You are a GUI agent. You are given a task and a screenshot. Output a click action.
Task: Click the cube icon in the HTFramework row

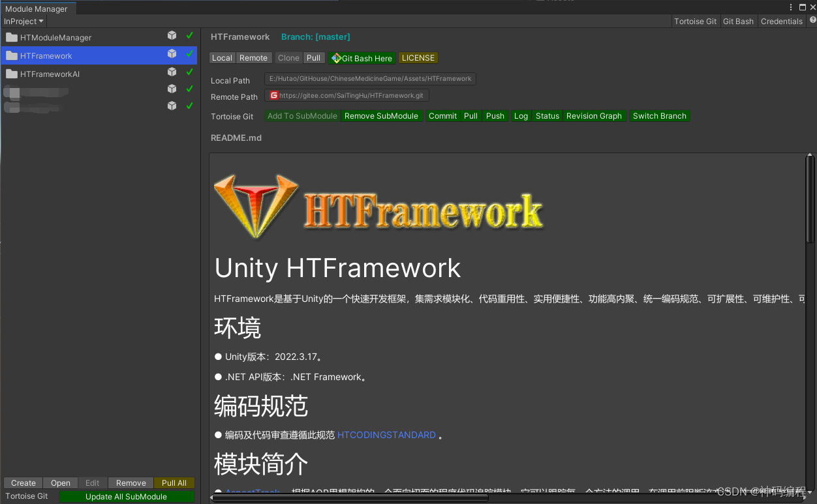(172, 54)
